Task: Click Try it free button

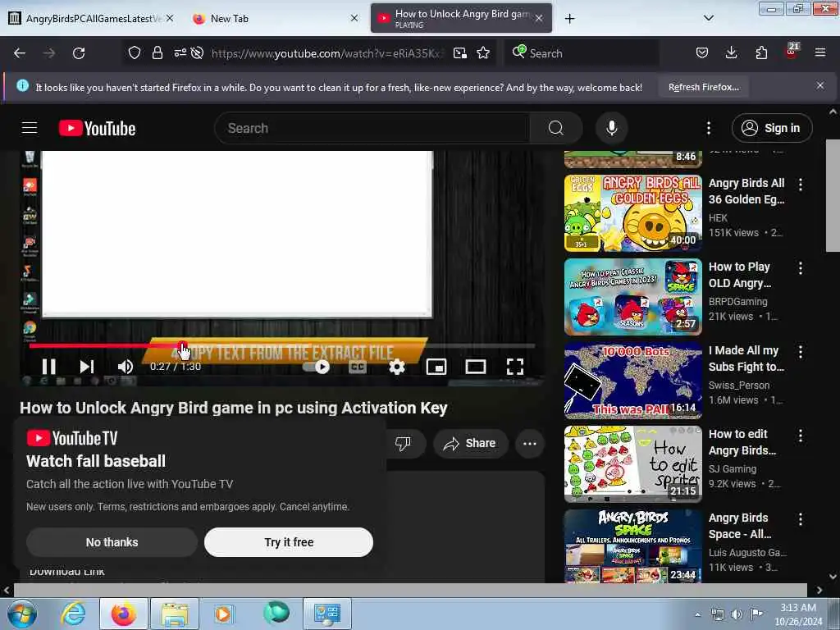Action: 289,542
